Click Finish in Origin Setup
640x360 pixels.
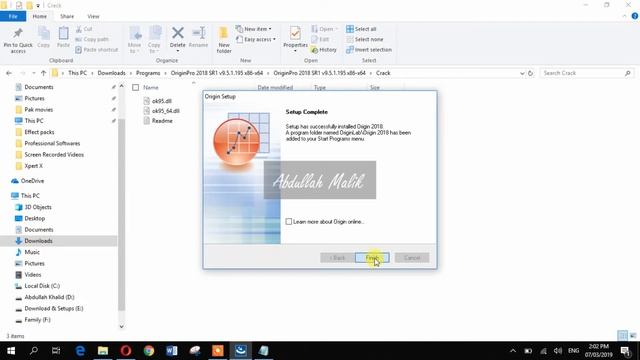click(x=372, y=258)
